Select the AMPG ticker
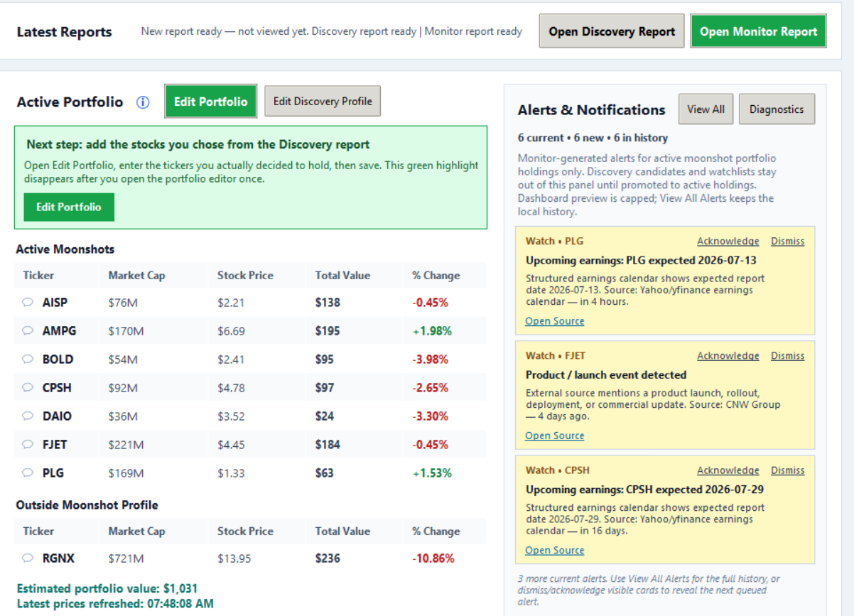 [x=59, y=331]
